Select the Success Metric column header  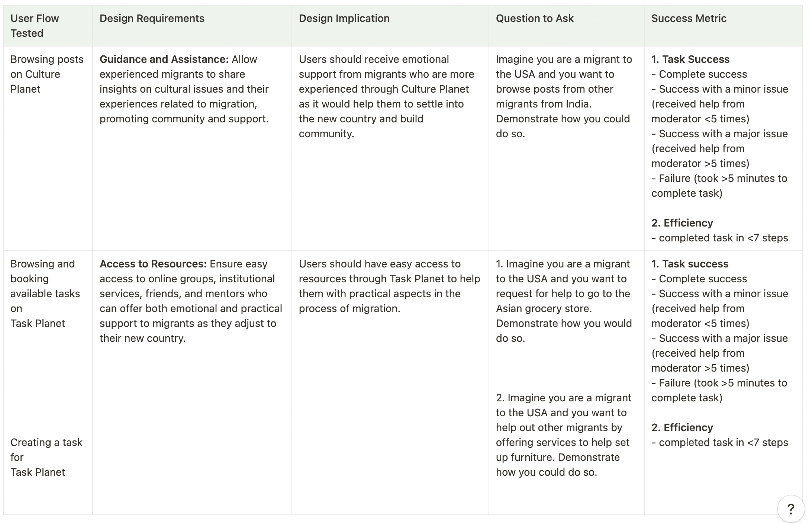[724, 26]
